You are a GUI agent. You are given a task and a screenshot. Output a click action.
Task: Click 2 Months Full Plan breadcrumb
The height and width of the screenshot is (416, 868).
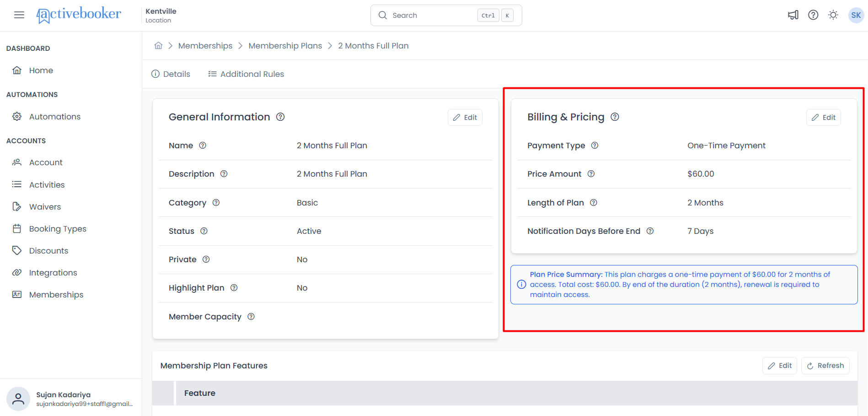pos(373,46)
